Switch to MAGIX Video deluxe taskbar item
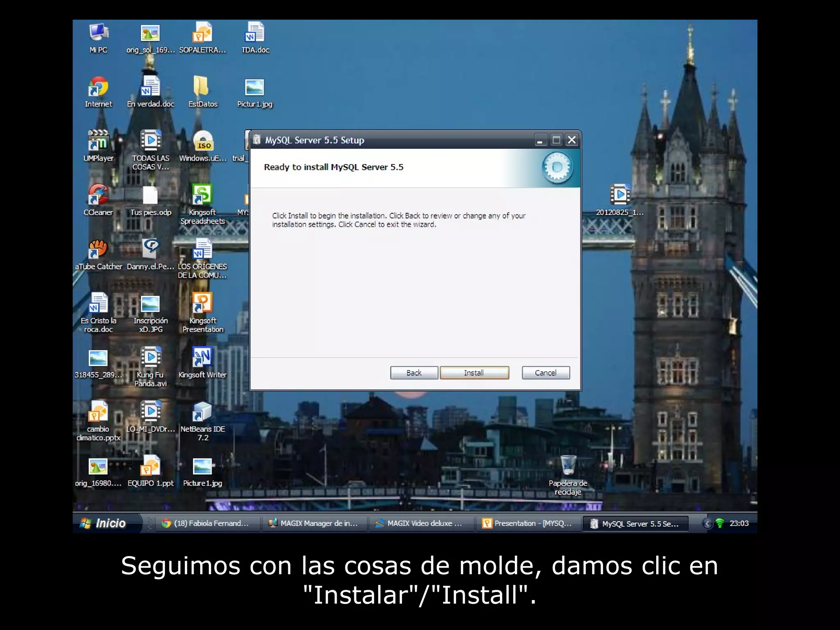840x630 pixels. point(421,523)
